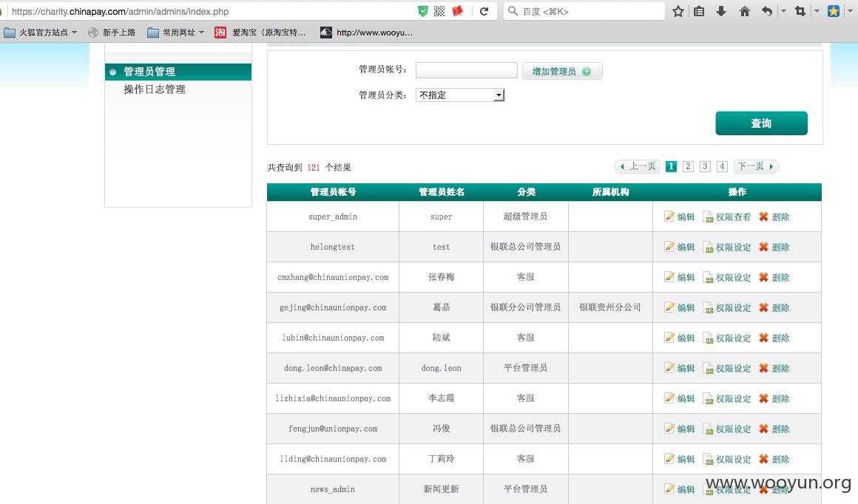Set permissions for llding@chinaunionpay.com

point(726,459)
